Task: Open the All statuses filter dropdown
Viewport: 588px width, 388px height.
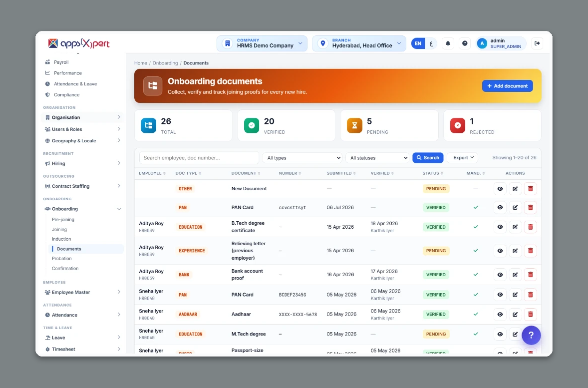Action: (x=378, y=158)
